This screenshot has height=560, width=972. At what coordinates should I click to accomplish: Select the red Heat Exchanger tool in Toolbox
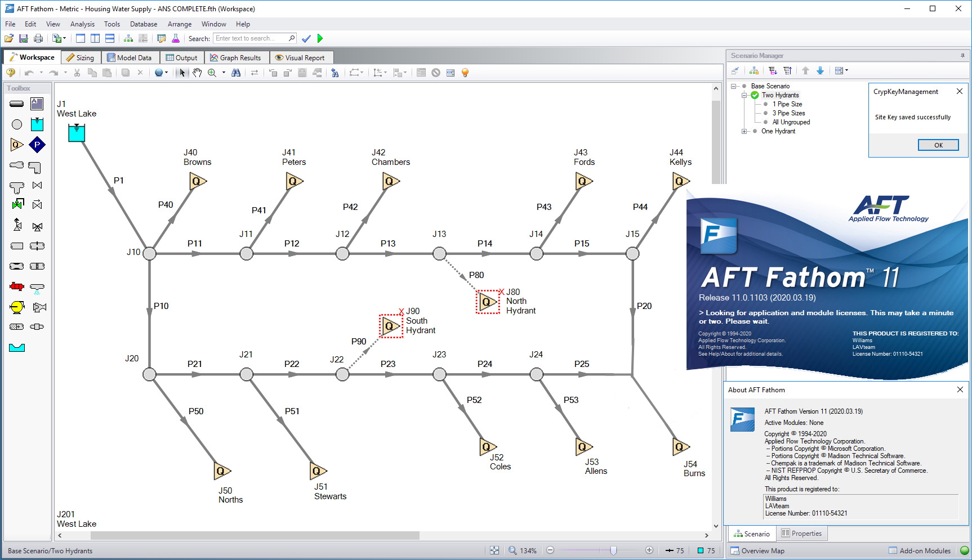[17, 287]
